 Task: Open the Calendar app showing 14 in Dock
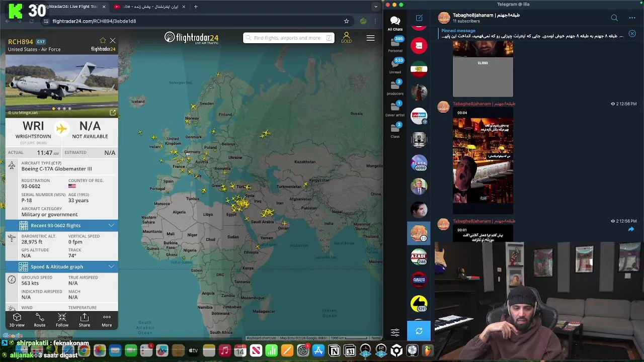(x=240, y=350)
